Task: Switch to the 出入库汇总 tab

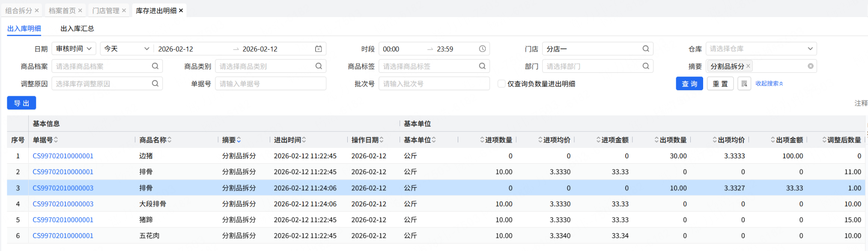Action: [x=77, y=29]
